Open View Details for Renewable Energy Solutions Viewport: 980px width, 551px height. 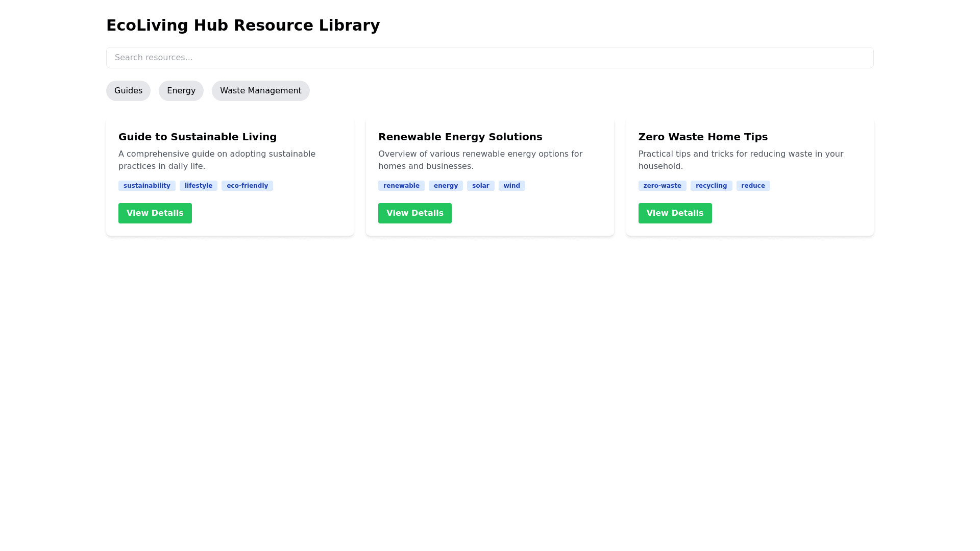414,213
